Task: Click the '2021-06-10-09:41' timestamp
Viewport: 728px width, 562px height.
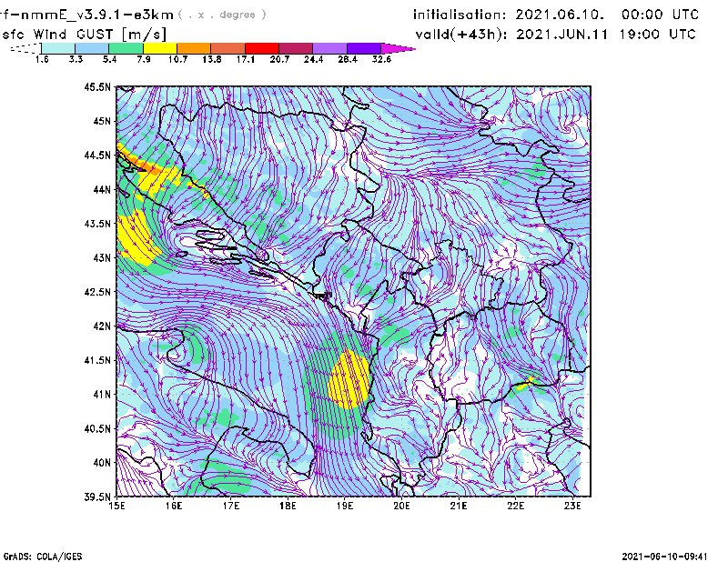Action: pos(665,557)
